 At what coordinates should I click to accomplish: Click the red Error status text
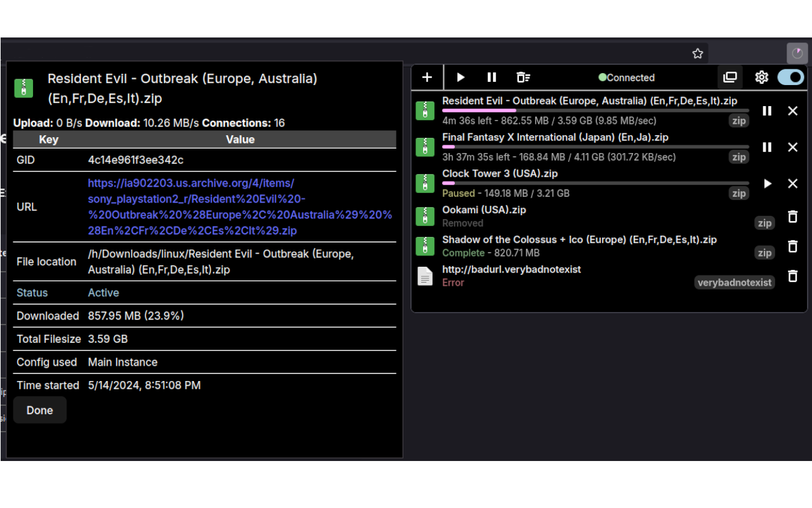[453, 283]
